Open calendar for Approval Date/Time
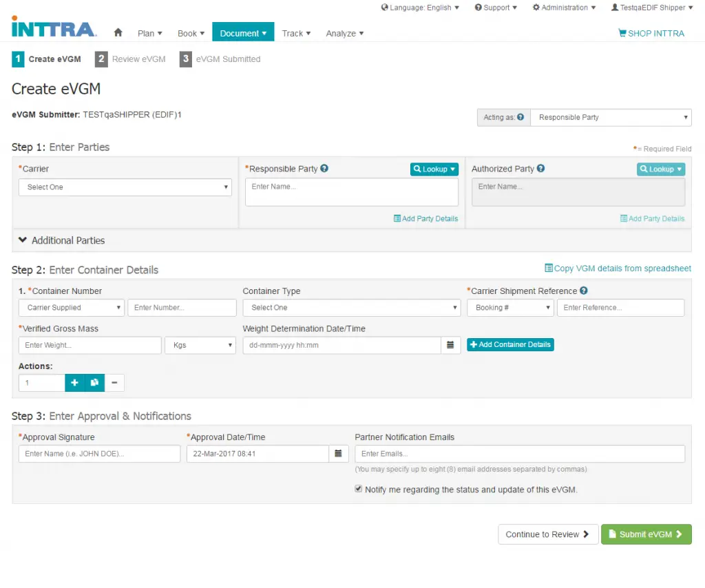The image size is (705, 588). pyautogui.click(x=339, y=454)
